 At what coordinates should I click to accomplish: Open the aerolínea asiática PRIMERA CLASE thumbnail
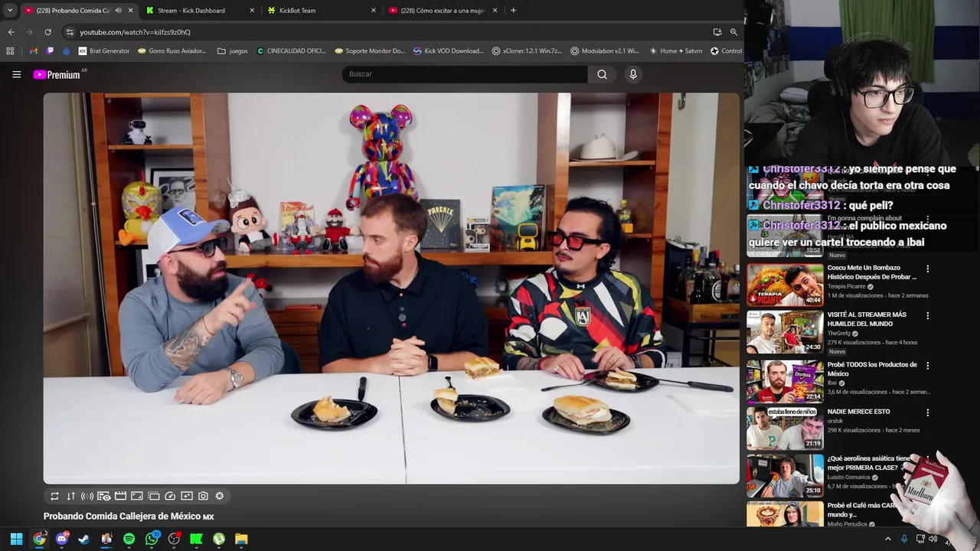click(785, 474)
